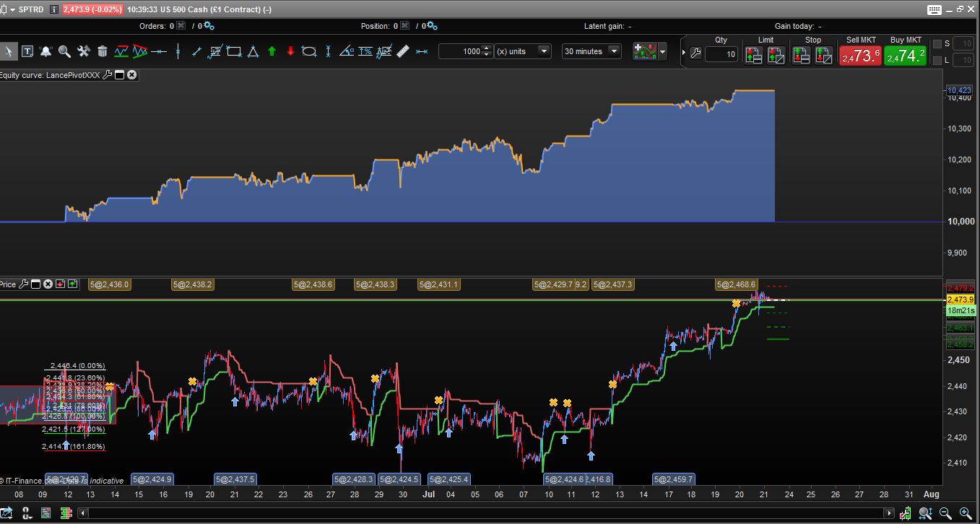The image size is (980, 524).
Task: Select the green up arrow tool
Action: (272, 51)
